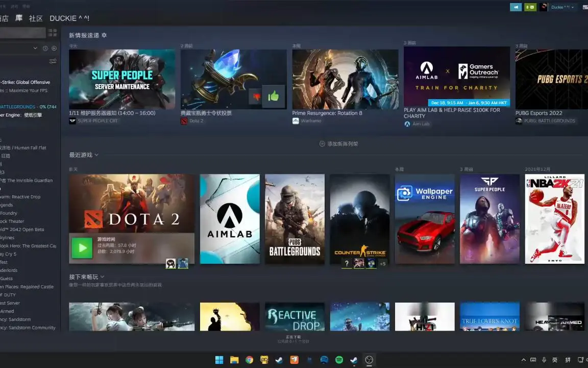Select Counter-Strike: Global Offensive in sidebar
Viewport: 588px width, 368px height.
[25, 82]
